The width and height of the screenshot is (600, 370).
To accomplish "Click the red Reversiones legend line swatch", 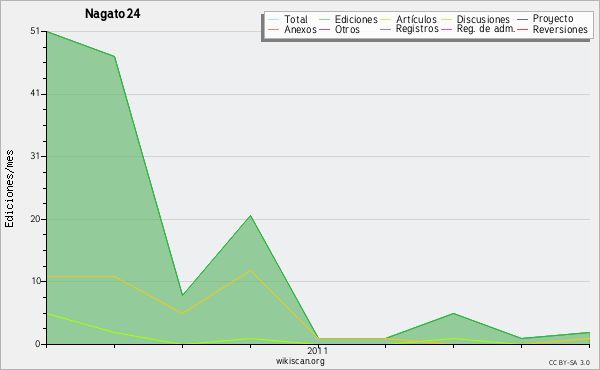I will tap(523, 30).
